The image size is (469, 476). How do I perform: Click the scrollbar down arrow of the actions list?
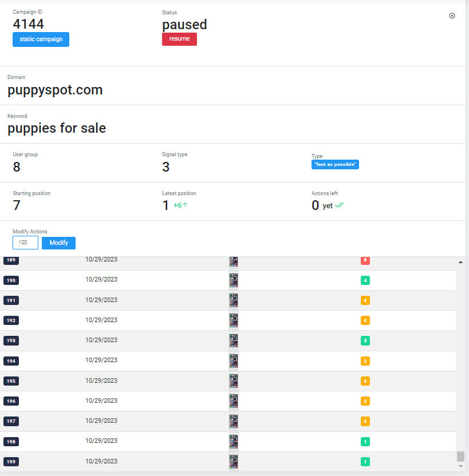point(460,466)
